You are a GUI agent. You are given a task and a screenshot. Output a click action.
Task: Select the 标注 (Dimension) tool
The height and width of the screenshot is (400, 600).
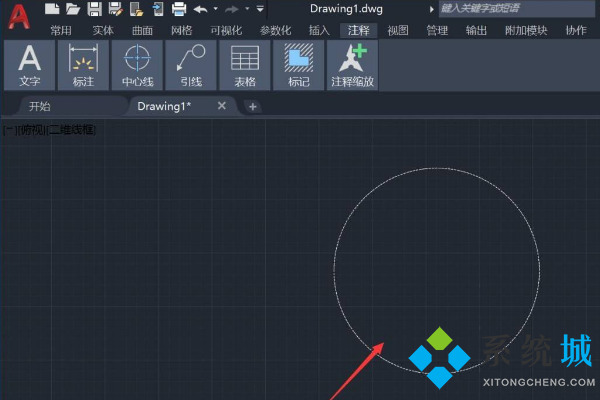coord(83,65)
